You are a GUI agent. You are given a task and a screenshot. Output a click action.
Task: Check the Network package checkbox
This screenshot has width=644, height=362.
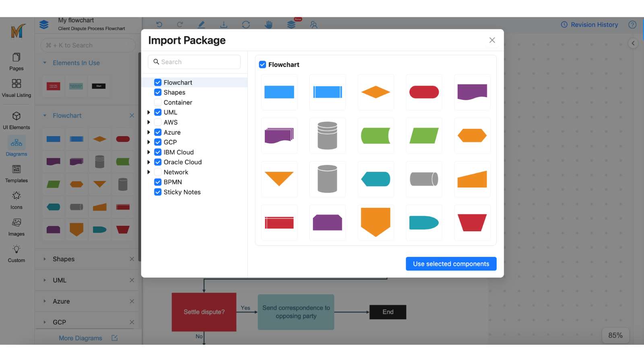coord(158,172)
